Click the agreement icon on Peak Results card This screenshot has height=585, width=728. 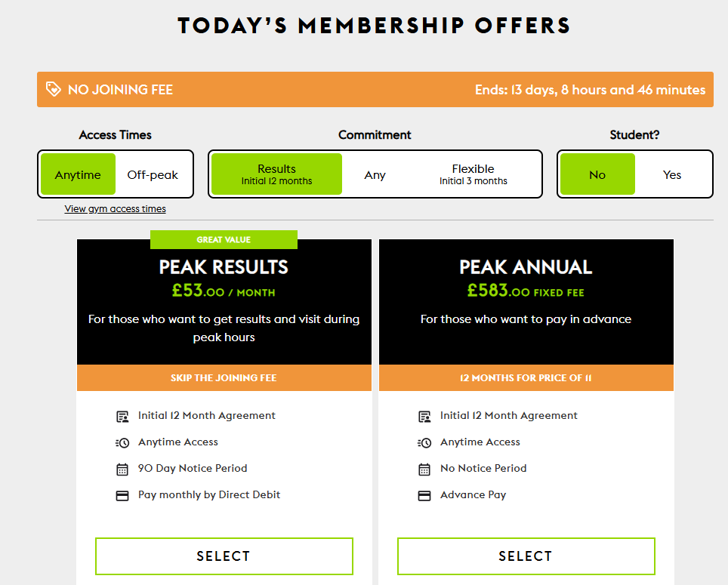[x=122, y=414]
